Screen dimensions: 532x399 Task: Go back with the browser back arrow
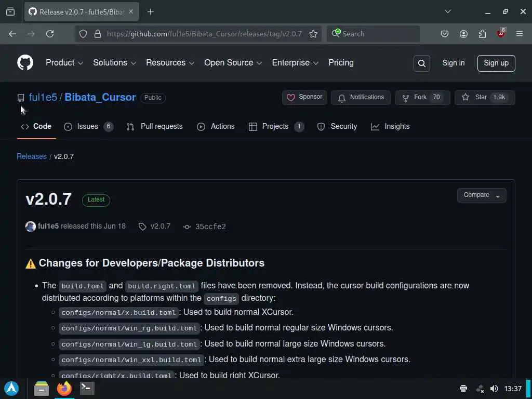pyautogui.click(x=12, y=34)
